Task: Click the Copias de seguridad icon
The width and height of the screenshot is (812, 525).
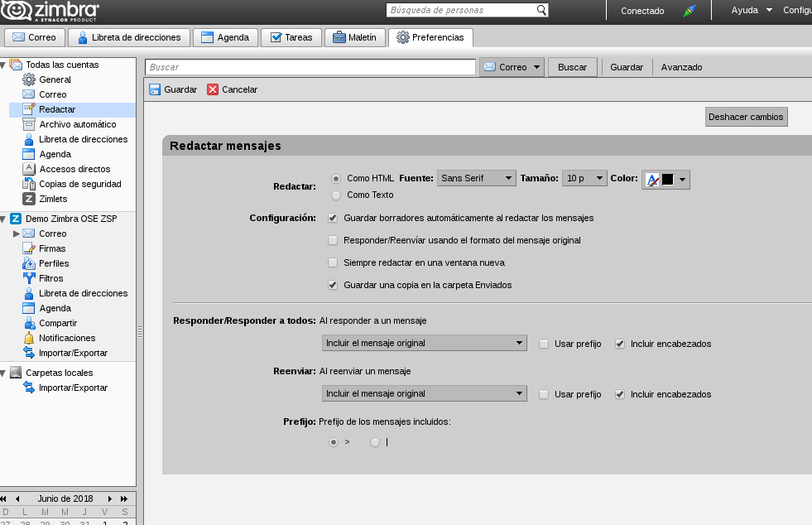Action: coord(29,184)
